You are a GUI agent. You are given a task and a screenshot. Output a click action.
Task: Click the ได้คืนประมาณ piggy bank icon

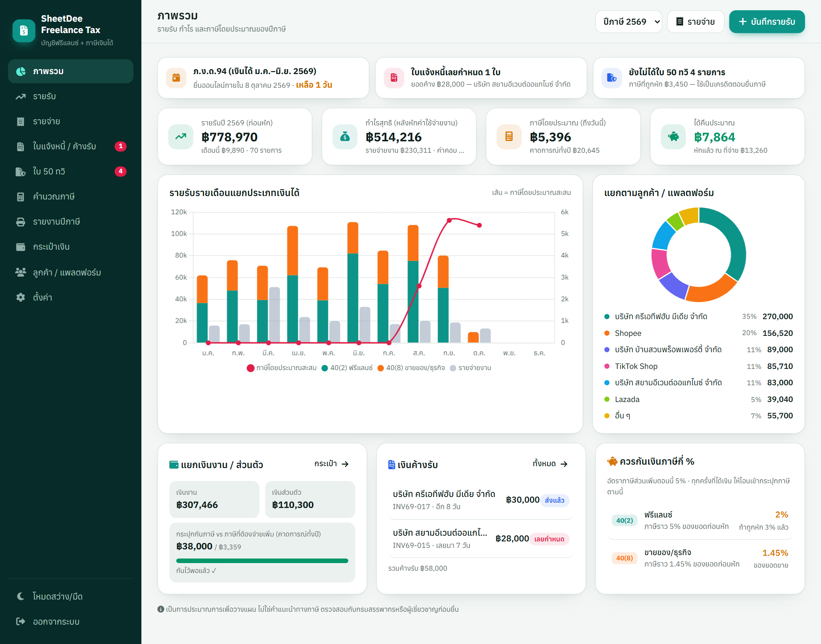(674, 137)
